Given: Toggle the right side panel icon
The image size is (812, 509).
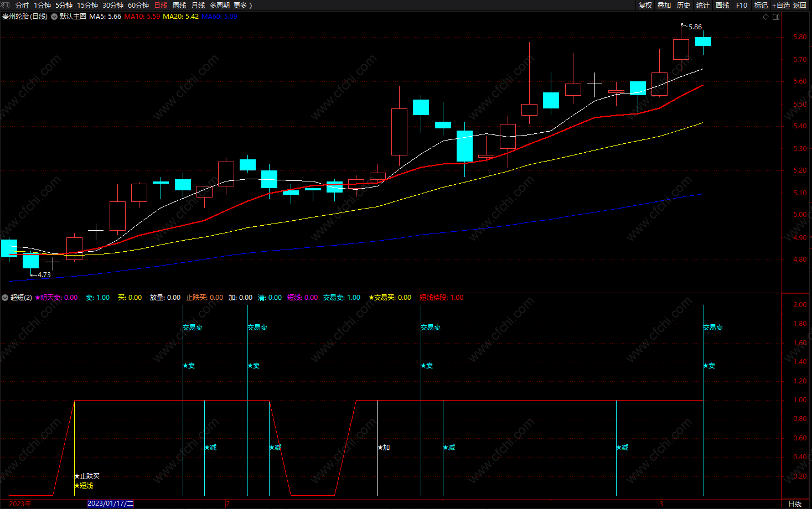Looking at the screenshot, I should tap(776, 17).
